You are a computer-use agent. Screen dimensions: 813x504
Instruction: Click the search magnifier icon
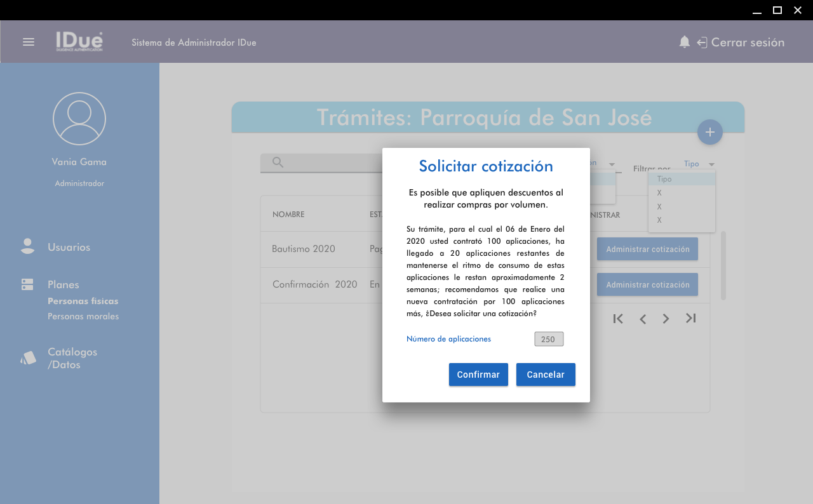point(278,162)
